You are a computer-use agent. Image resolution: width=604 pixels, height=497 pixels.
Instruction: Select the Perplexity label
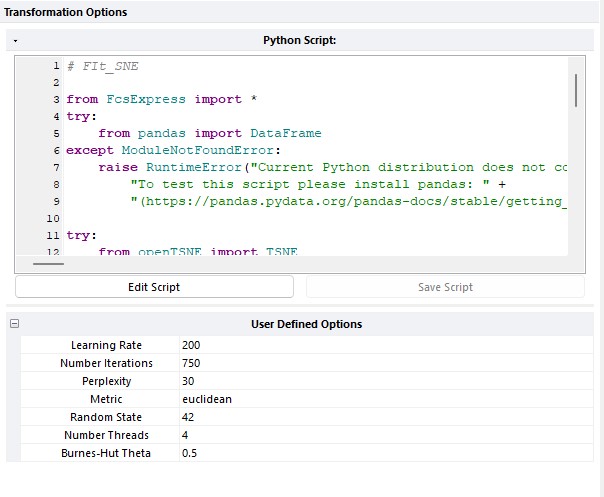point(106,381)
